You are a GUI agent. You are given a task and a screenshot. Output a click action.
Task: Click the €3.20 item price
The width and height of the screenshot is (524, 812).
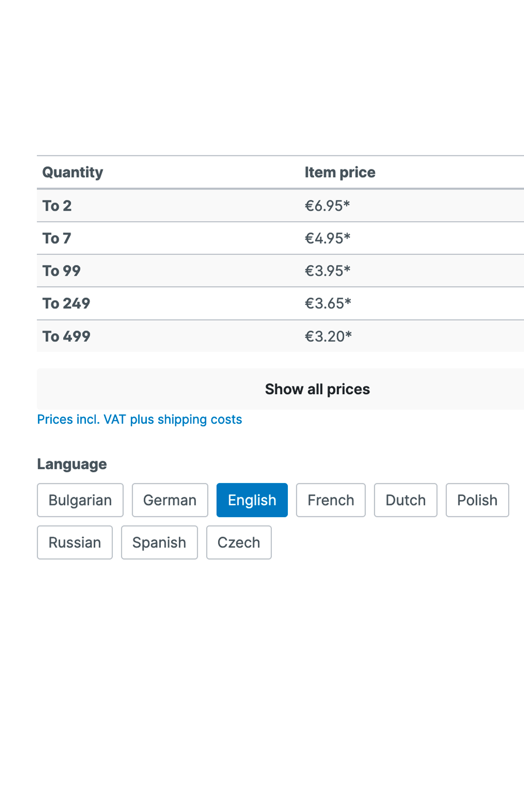point(328,336)
